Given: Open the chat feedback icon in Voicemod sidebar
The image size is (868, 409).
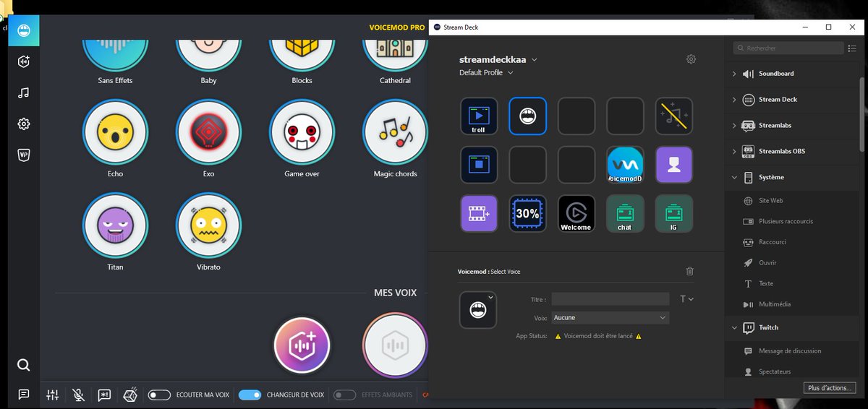Looking at the screenshot, I should click(24, 394).
